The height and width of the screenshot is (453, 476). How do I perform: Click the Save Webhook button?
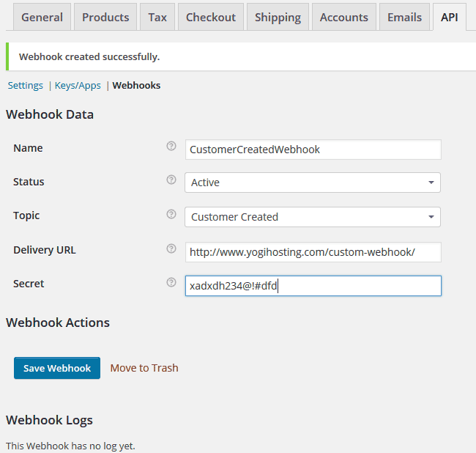tap(57, 368)
